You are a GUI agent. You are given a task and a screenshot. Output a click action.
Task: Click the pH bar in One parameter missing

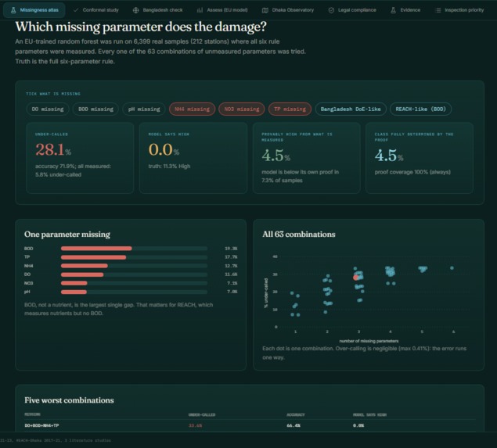pos(74,292)
